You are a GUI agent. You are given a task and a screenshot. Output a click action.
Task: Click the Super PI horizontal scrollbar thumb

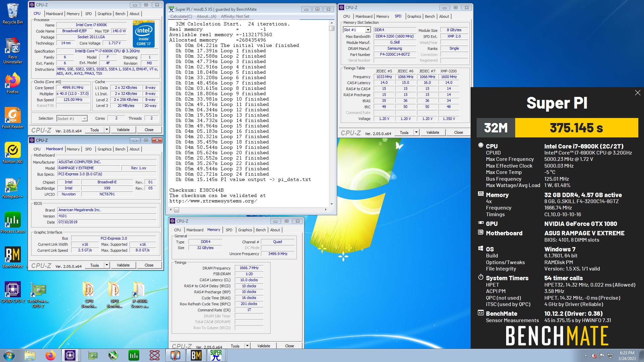coord(176,210)
